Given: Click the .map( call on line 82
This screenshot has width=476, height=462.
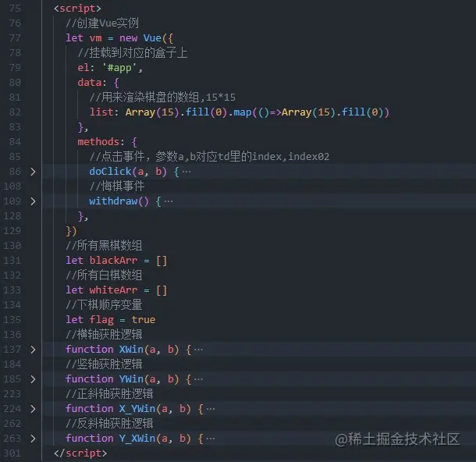Looking at the screenshot, I should click(x=243, y=112).
